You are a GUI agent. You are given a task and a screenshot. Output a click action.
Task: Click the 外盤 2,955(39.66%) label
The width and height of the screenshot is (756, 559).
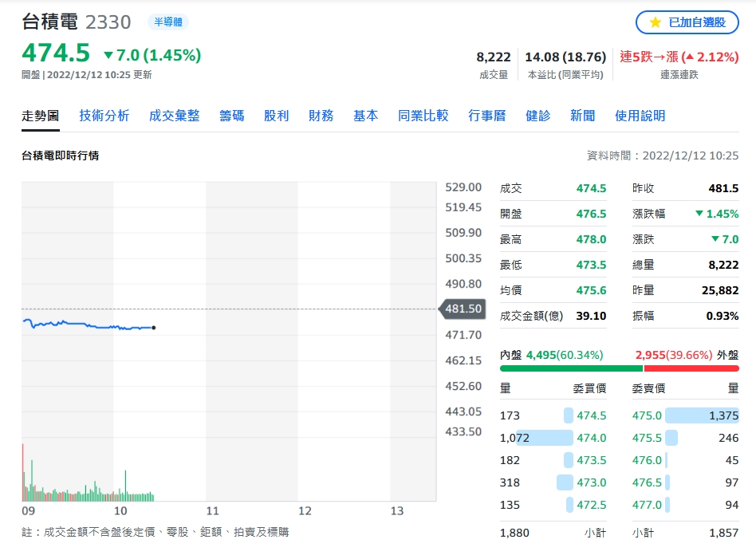pos(687,355)
